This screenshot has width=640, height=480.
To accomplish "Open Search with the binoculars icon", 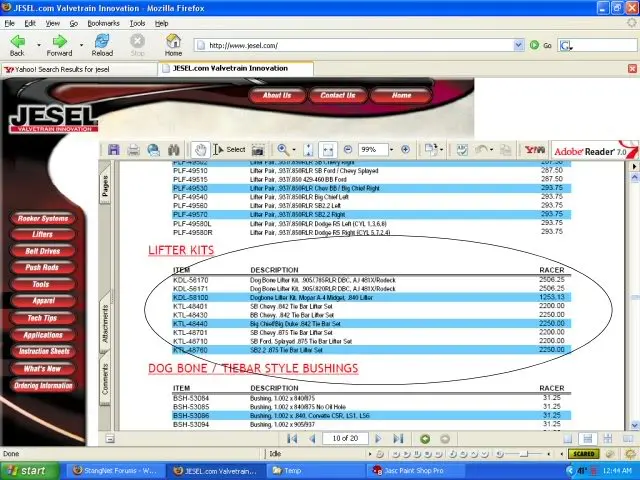I will (174, 150).
